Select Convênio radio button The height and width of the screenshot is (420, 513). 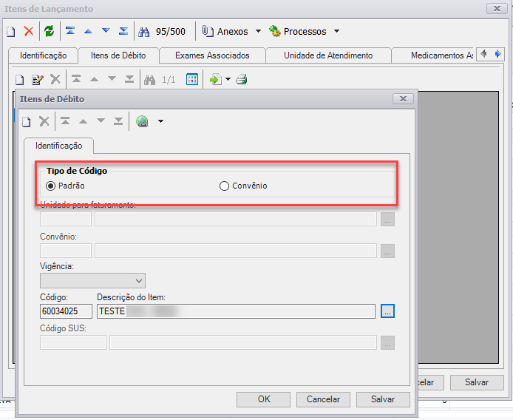coord(224,186)
